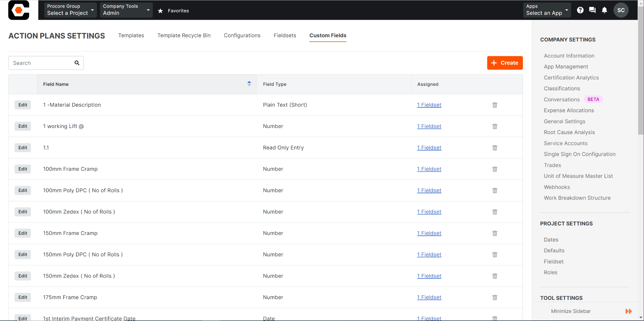644x321 pixels.
Task: Open Single Sign On Configuration
Action: [580, 154]
